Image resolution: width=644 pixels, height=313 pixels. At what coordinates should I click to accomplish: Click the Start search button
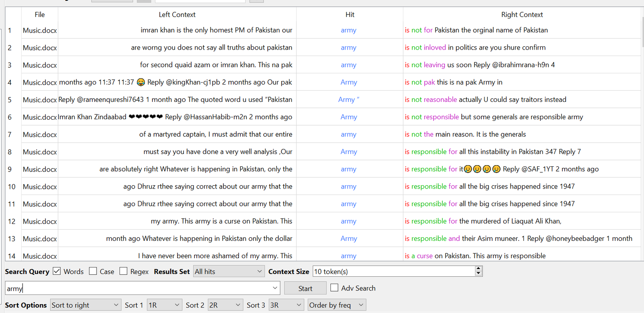click(305, 288)
